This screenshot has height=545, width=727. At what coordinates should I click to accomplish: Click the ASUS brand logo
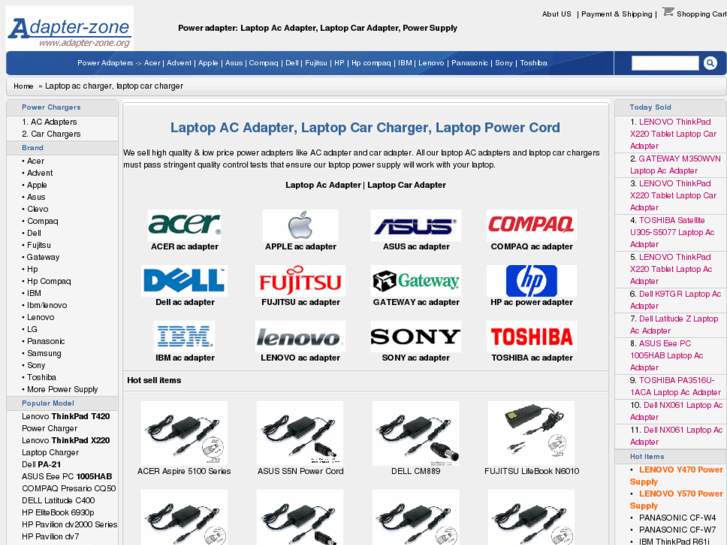pyautogui.click(x=415, y=225)
